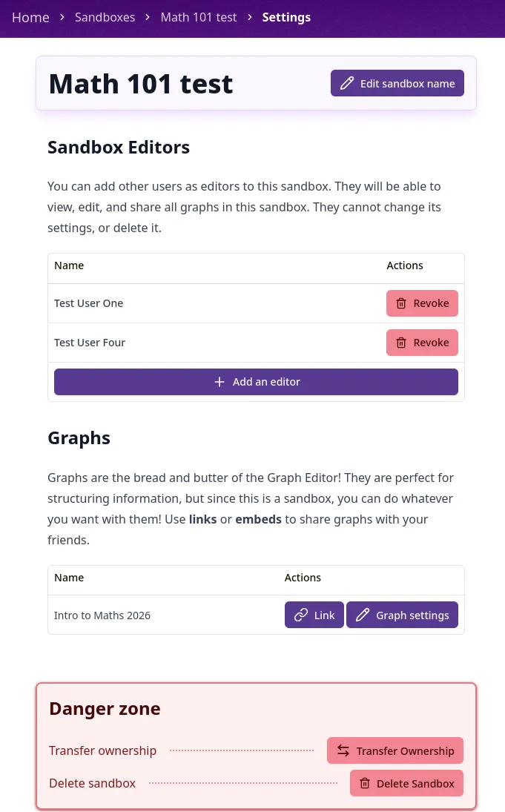This screenshot has width=505, height=812.
Task: Click the swap arrows icon on Transfer Ownership
Action: (x=343, y=751)
